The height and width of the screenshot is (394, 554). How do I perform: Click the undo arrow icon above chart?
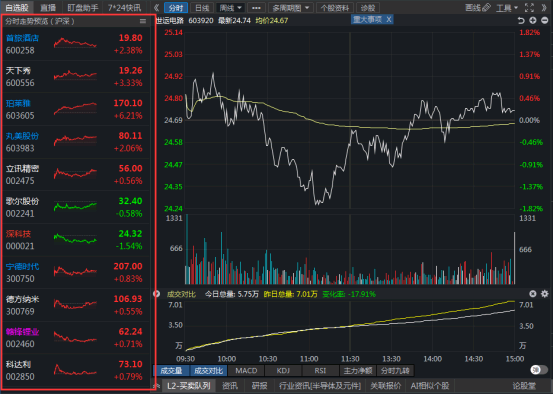(x=521, y=20)
